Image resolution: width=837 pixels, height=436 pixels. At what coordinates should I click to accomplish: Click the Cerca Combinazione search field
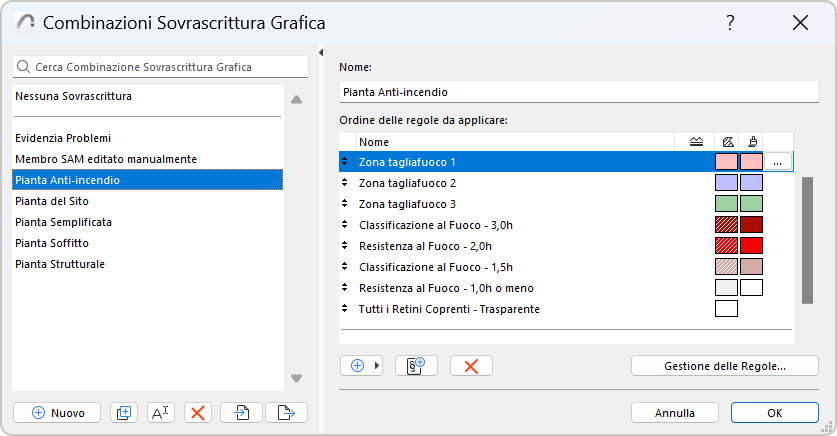coord(160,67)
